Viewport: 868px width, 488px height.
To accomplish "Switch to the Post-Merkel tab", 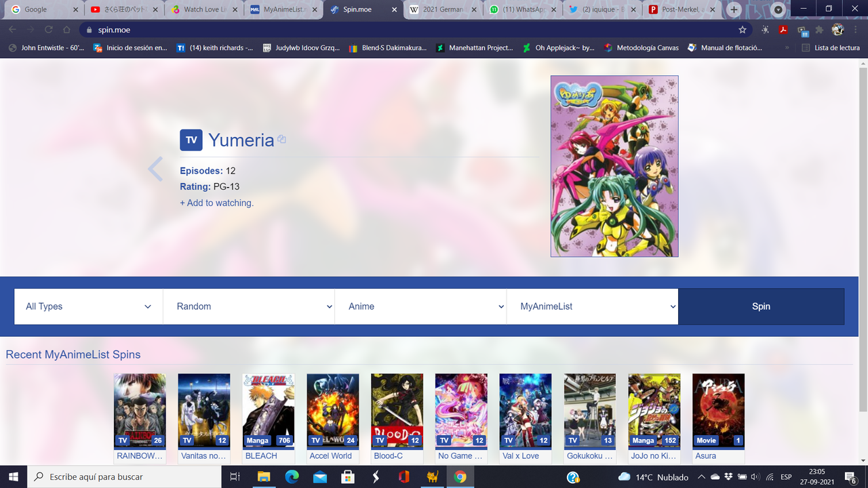I will [x=682, y=9].
